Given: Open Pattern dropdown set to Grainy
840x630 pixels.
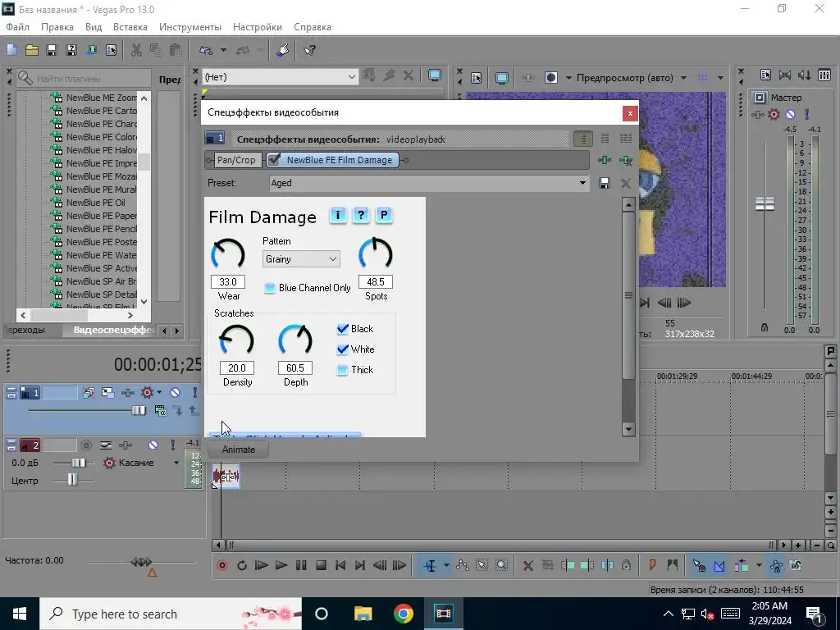Looking at the screenshot, I should pyautogui.click(x=301, y=259).
